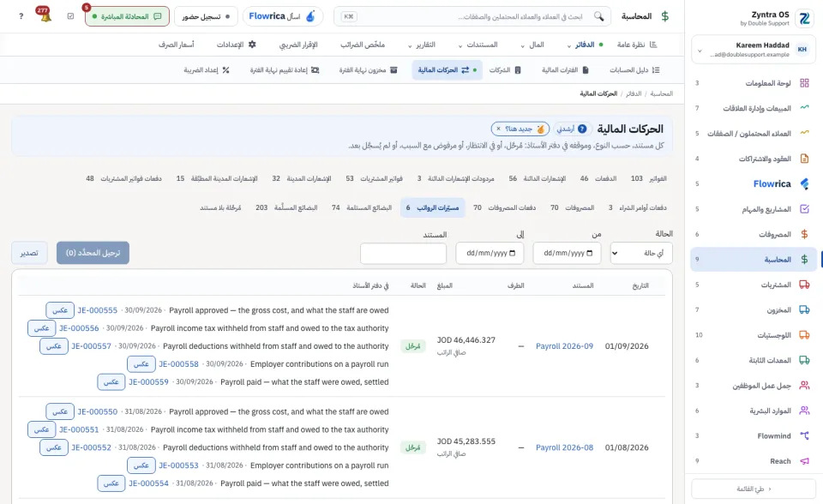Click the ترحيل المحدّد (0) button
This screenshot has height=504, width=823.
click(93, 253)
